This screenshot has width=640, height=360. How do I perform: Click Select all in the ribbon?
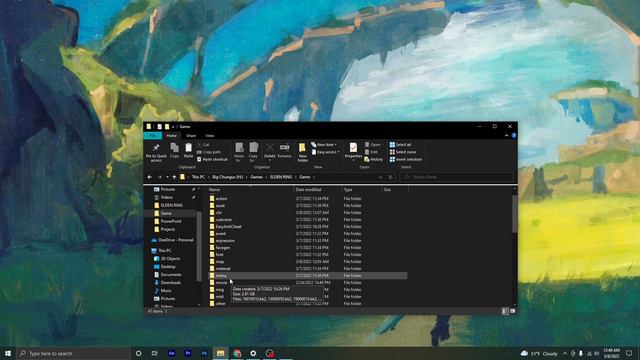click(x=400, y=144)
